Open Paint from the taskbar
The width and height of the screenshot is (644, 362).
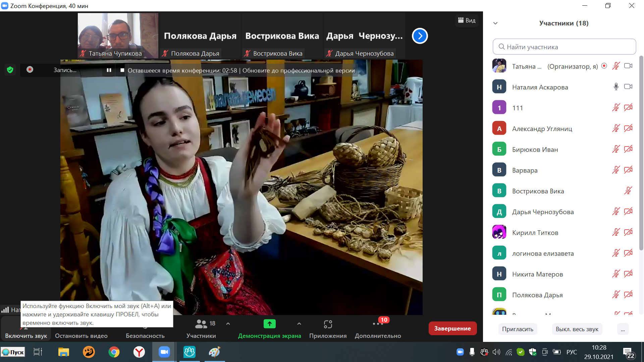click(x=215, y=352)
